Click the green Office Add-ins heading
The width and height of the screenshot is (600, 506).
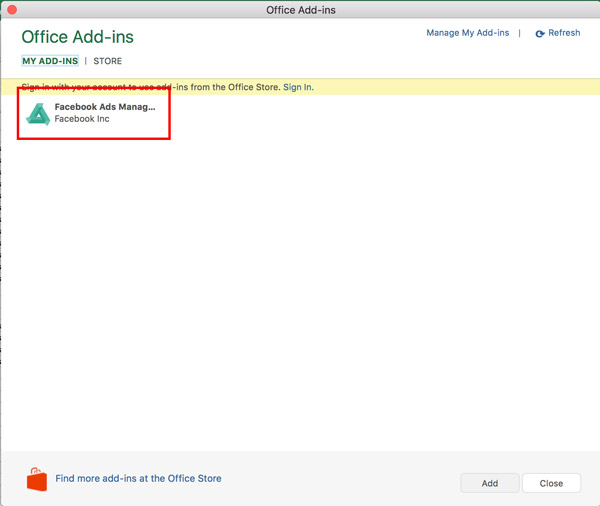(78, 37)
